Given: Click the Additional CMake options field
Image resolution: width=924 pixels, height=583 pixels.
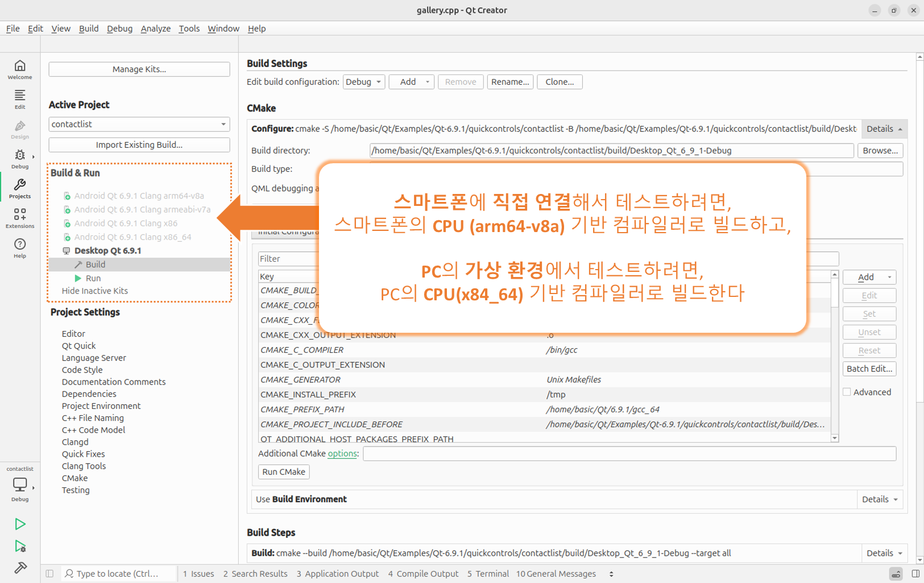Looking at the screenshot, I should click(629, 453).
